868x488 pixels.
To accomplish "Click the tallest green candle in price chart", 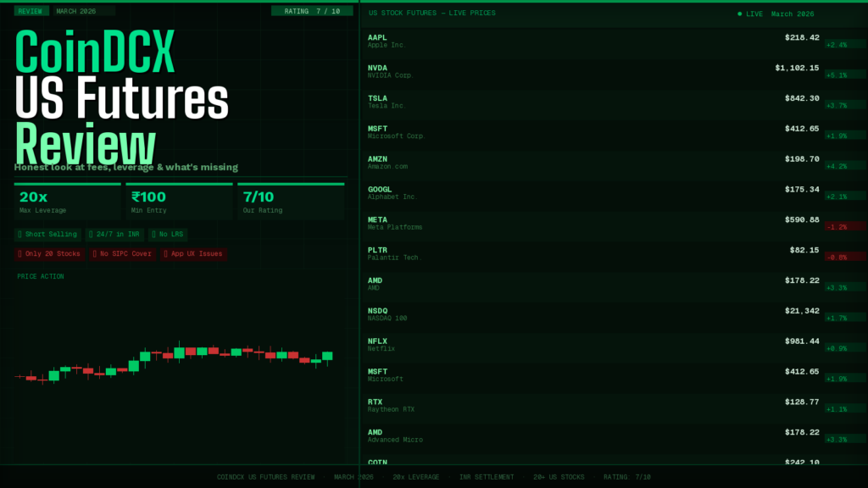I will 179,352.
